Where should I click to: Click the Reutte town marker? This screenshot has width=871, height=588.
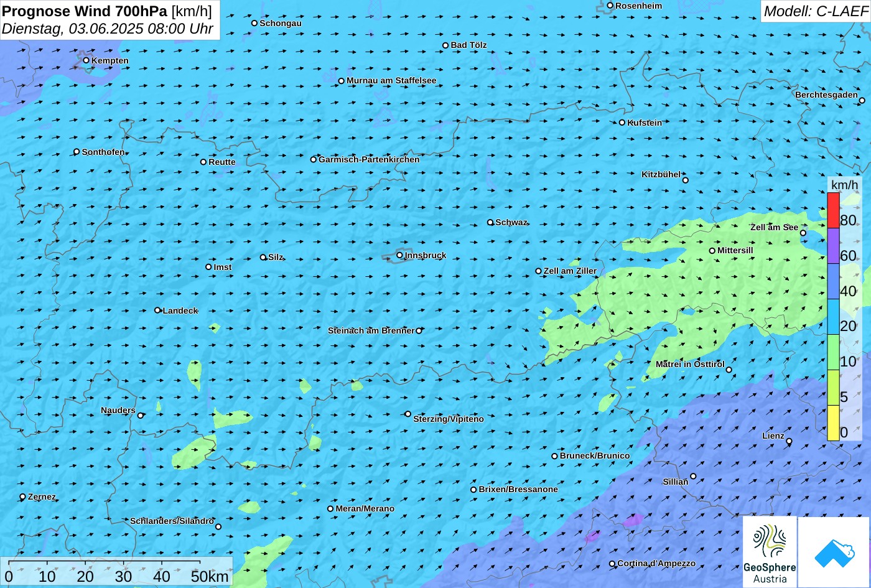click(203, 162)
